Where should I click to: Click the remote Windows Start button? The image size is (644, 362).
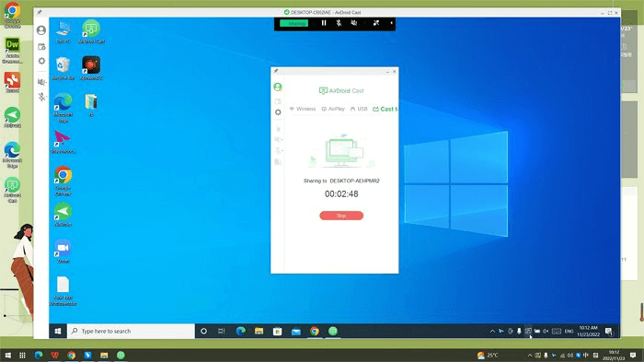tap(58, 332)
